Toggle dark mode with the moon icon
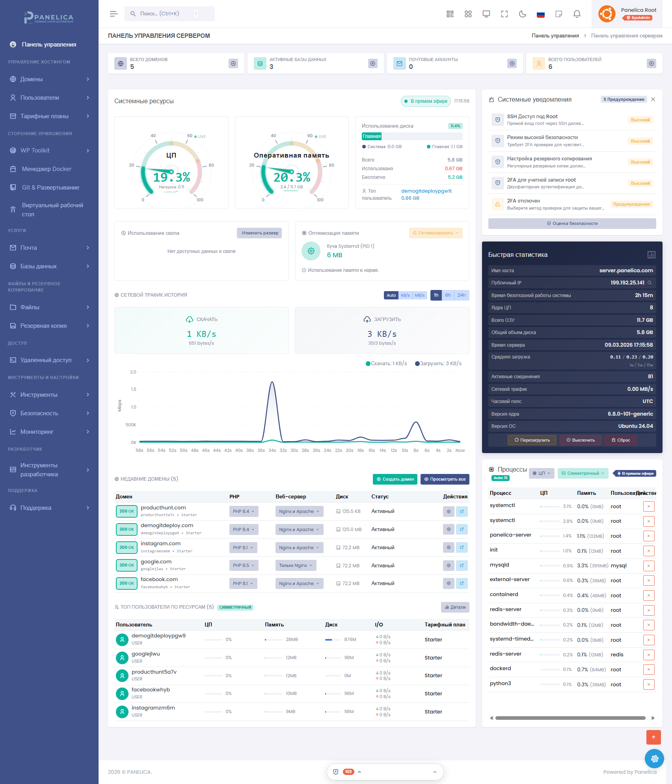672x784 pixels. tap(523, 13)
